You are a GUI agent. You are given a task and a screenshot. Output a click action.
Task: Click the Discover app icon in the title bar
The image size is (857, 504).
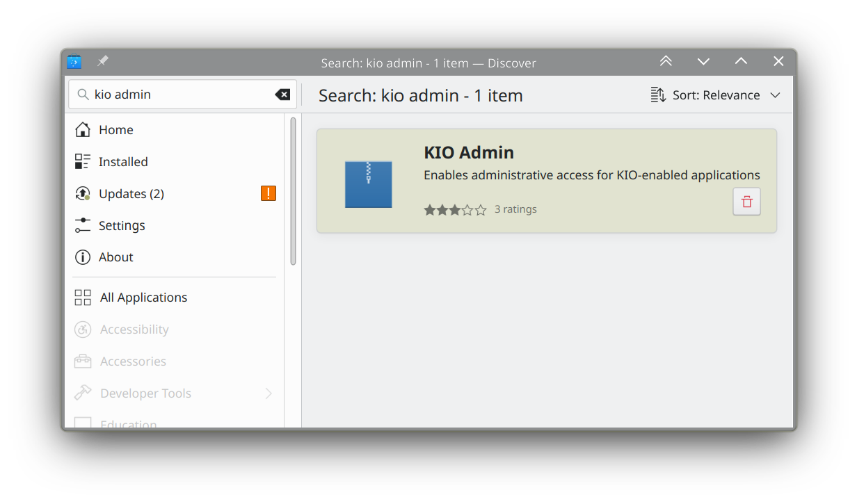74,62
